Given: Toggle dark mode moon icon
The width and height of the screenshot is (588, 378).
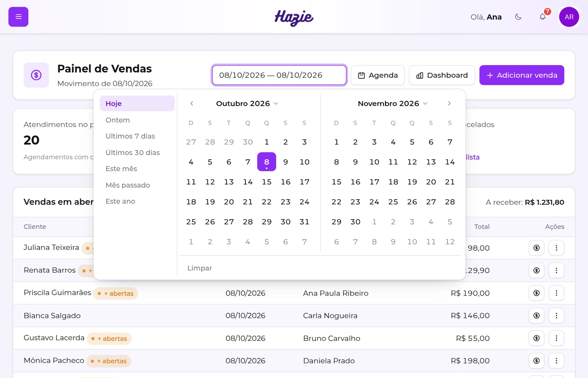Looking at the screenshot, I should 518,17.
